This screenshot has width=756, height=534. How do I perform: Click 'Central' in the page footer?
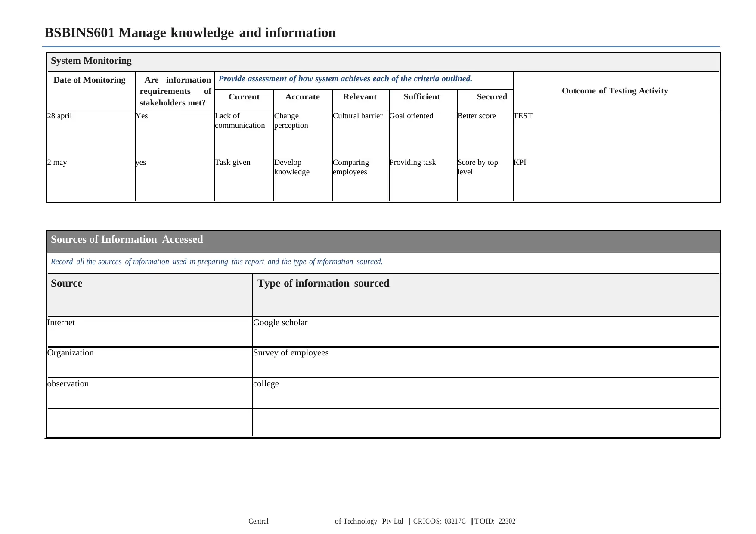point(258,521)
